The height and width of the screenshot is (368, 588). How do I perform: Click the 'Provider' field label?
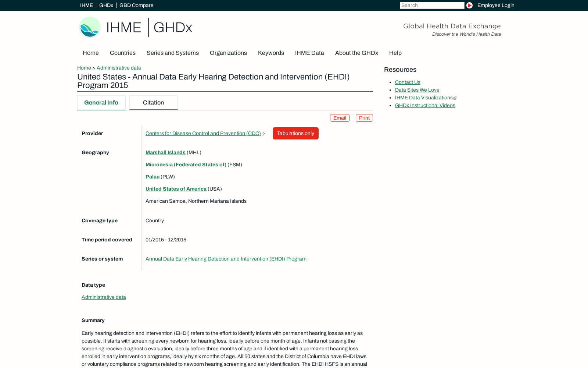(x=92, y=134)
